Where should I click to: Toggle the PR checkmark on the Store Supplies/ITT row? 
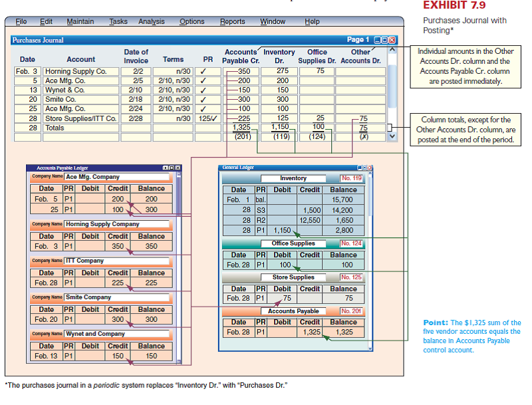point(207,118)
